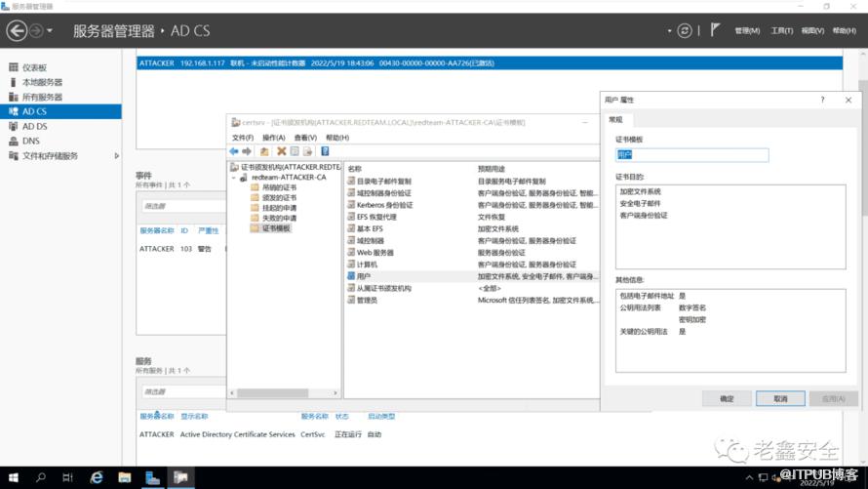Click certsrv toolbar forward arrow

tap(247, 151)
